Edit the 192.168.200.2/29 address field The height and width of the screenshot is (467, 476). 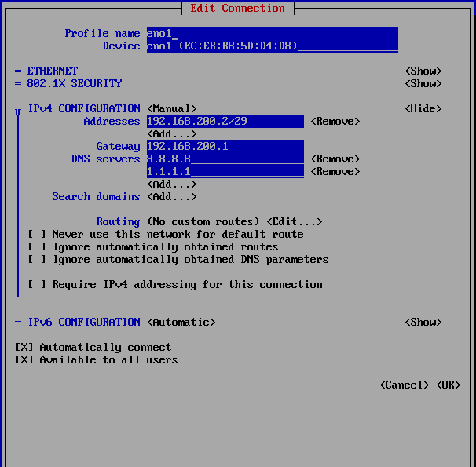point(225,122)
